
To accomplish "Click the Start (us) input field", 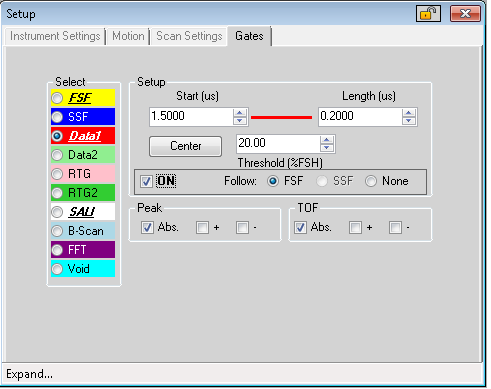I will pos(191,117).
